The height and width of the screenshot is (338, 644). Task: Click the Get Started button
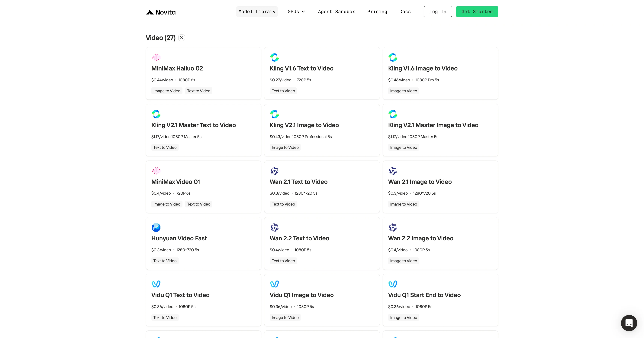click(477, 11)
